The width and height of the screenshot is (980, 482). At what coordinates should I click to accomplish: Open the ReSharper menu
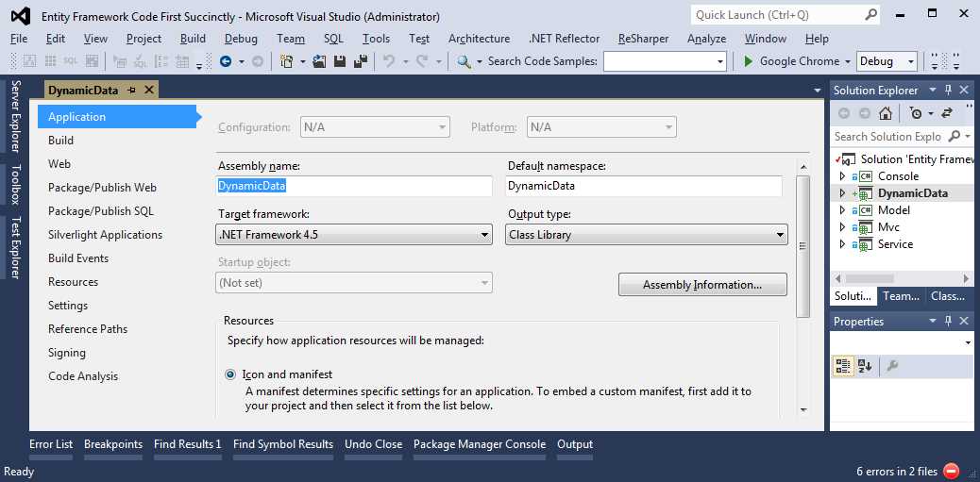pyautogui.click(x=643, y=39)
